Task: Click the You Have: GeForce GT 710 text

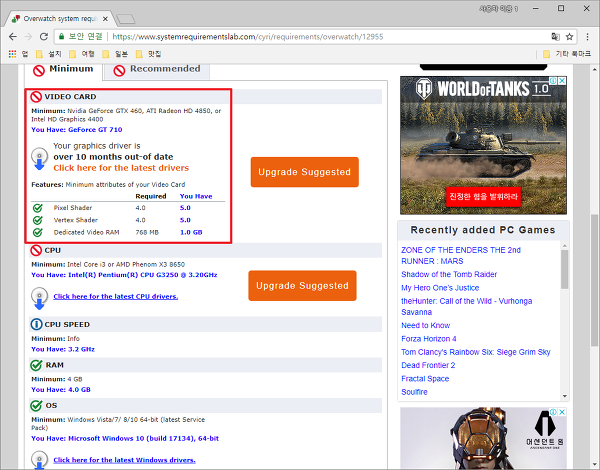Action: click(x=77, y=130)
